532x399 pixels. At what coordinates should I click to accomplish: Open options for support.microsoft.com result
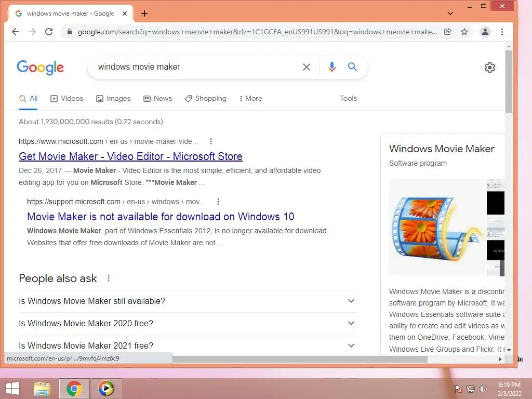(x=218, y=202)
